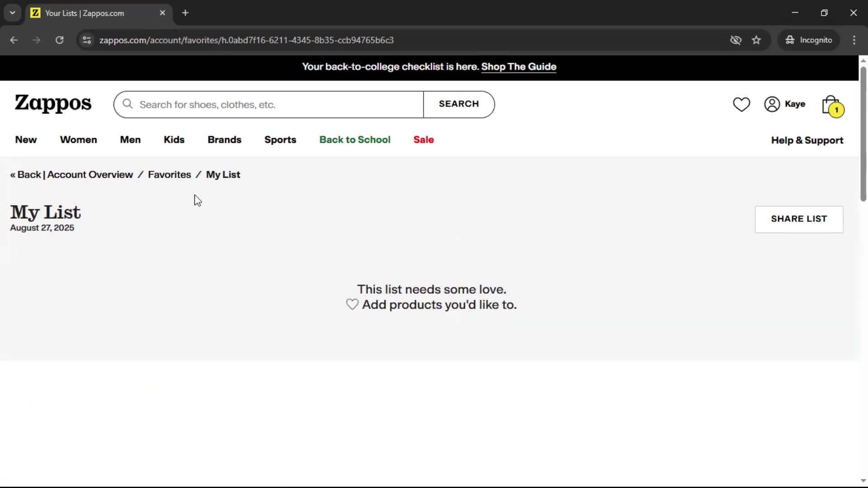The image size is (868, 488).
Task: Click the SHARE LIST button
Action: tap(799, 219)
